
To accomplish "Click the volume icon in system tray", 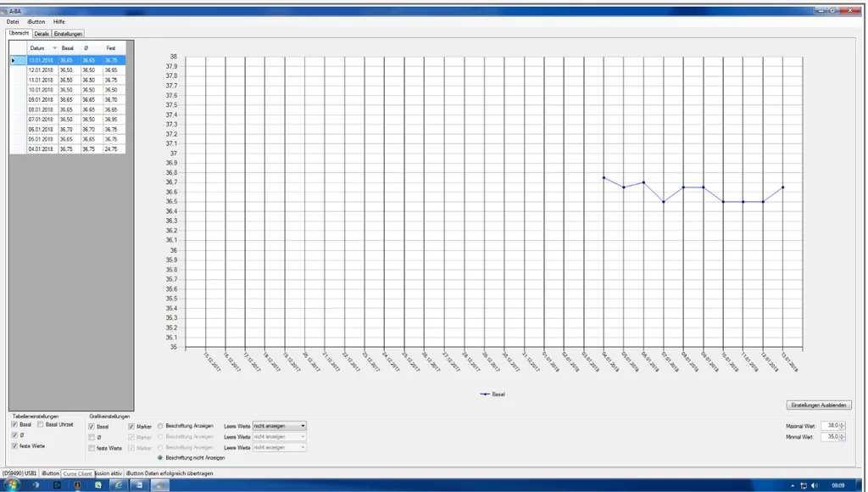I will point(815,486).
